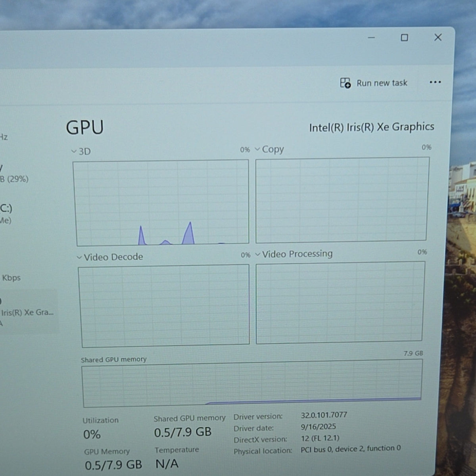476x476 pixels.
Task: Open the Video Decode engine dropdown
Action: (x=110, y=257)
